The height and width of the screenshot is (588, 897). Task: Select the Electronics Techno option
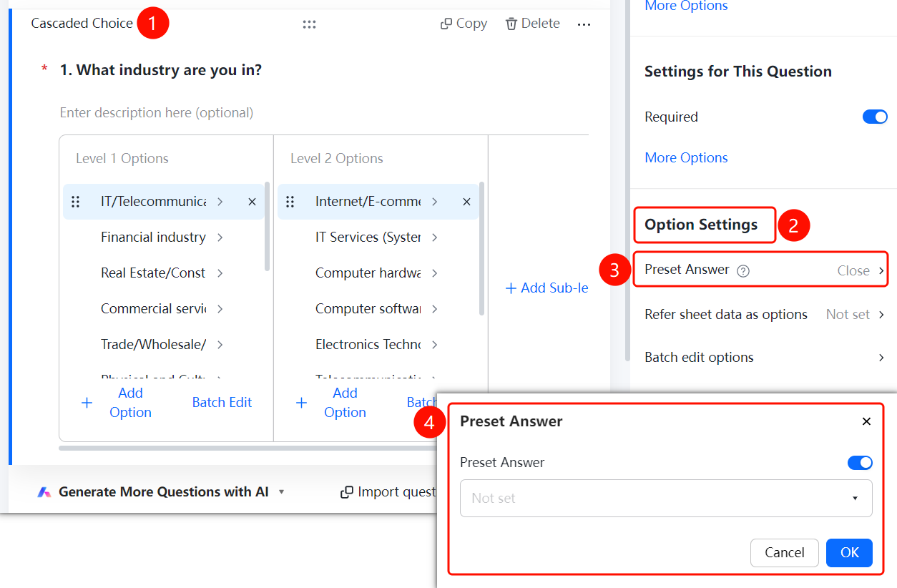(x=368, y=345)
